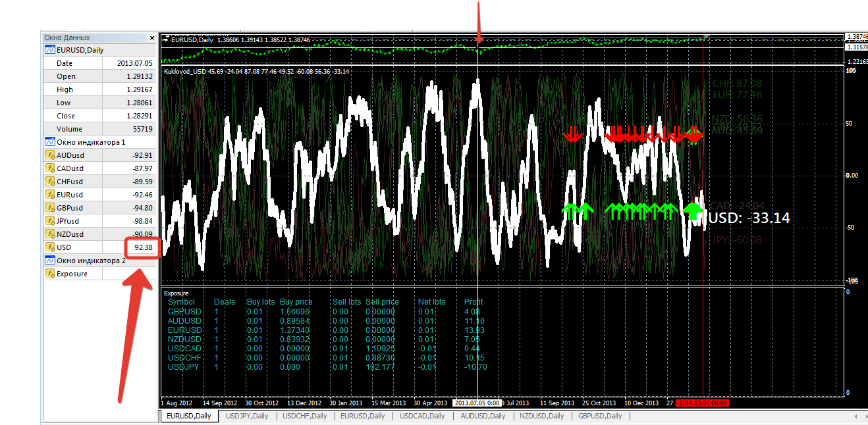Select the Окно индикатора 2 header row
Viewport: 868px width, 425px height.
(x=99, y=261)
